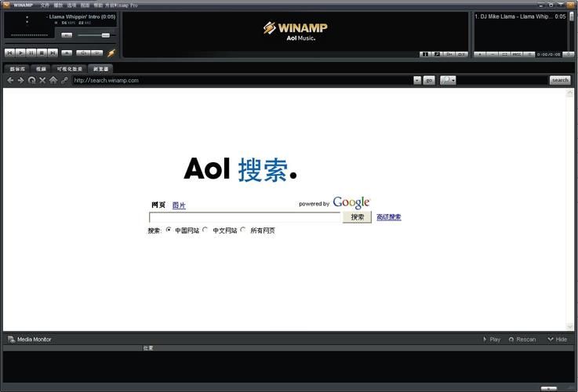Go forward in the browser
This screenshot has height=392, width=578.
[x=21, y=80]
